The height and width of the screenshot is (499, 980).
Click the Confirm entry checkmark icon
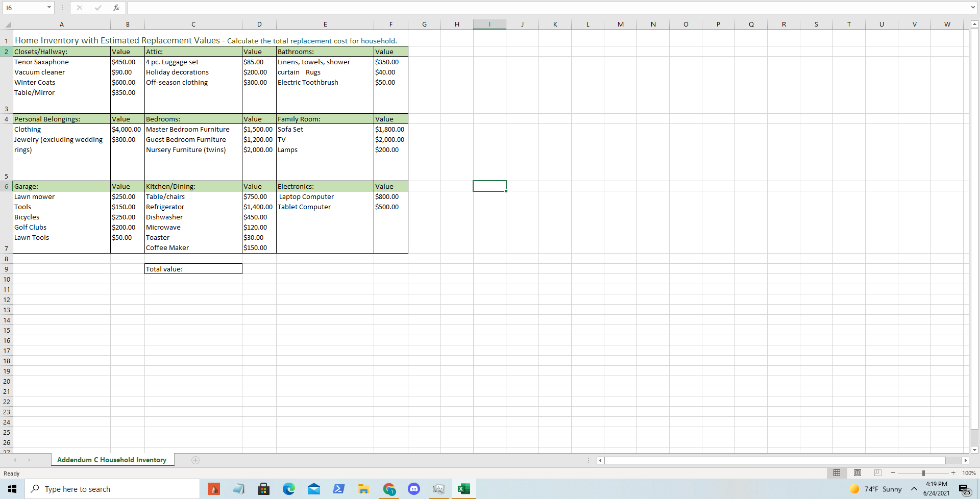point(98,8)
